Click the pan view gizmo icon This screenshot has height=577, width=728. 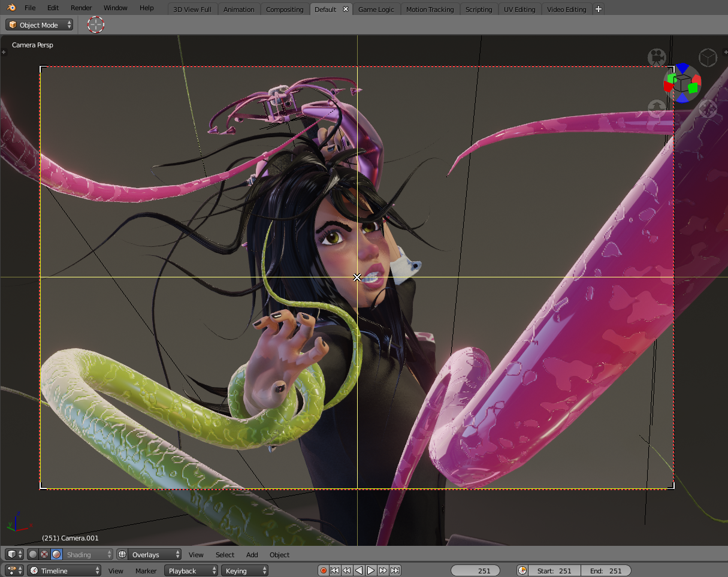pyautogui.click(x=708, y=108)
